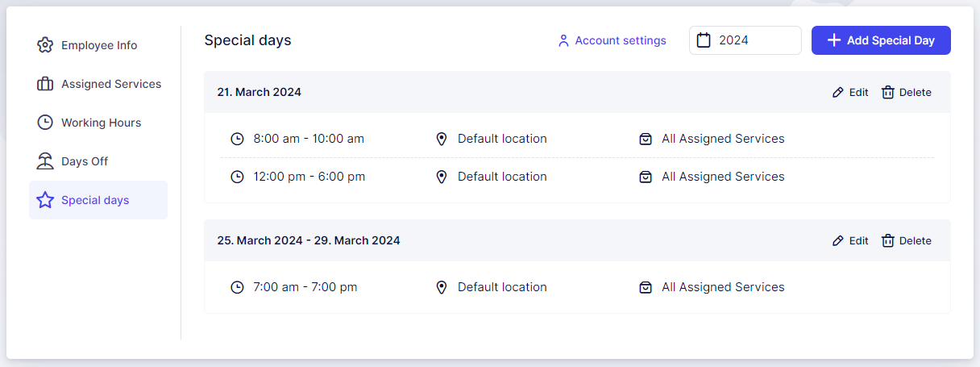Click the Special days star icon

[45, 200]
